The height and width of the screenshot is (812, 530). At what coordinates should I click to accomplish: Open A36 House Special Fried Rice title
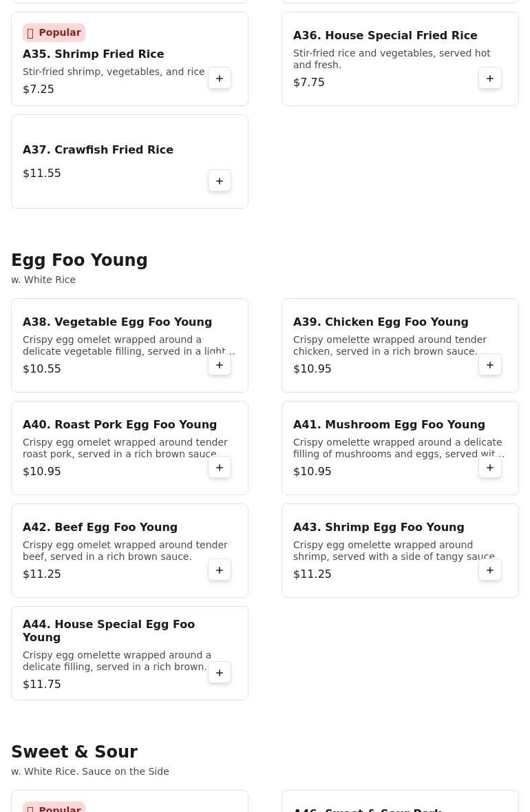pos(385,35)
